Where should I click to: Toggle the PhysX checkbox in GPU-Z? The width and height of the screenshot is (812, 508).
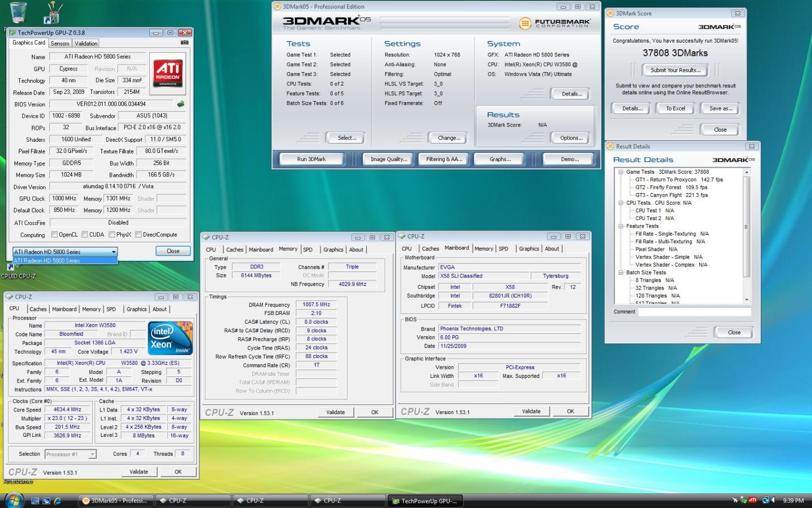pyautogui.click(x=112, y=235)
